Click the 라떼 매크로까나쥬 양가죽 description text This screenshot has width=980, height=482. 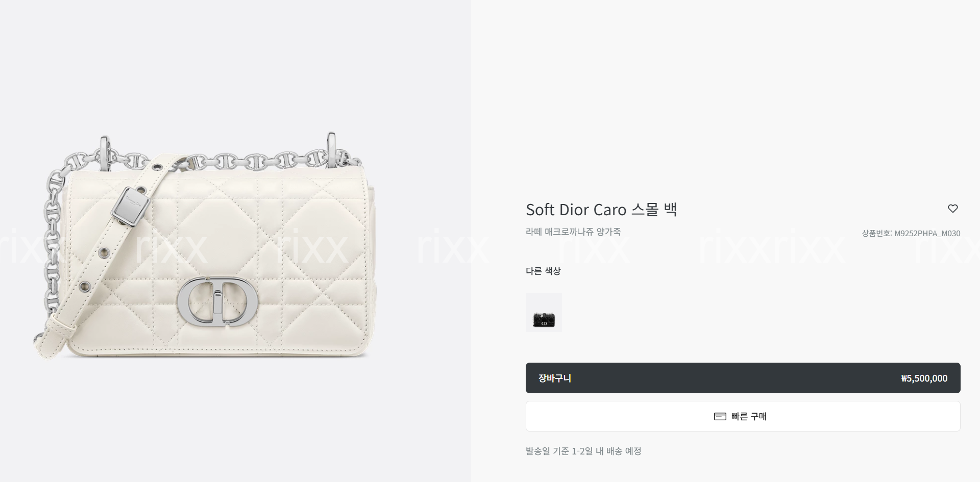[573, 232]
